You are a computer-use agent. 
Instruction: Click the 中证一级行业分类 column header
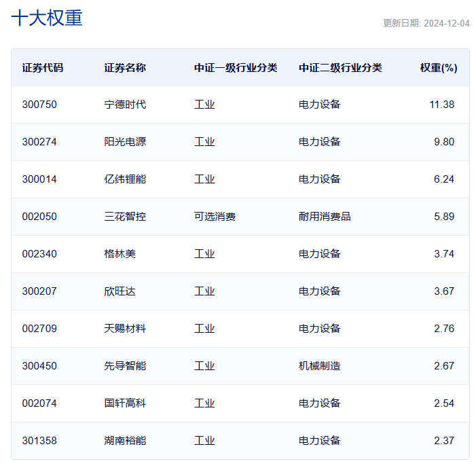(x=236, y=68)
